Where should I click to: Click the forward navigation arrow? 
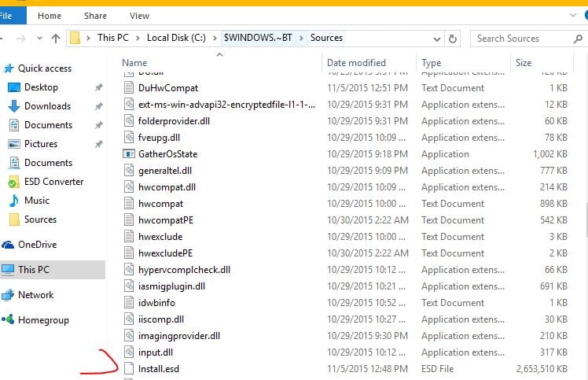tap(21, 39)
